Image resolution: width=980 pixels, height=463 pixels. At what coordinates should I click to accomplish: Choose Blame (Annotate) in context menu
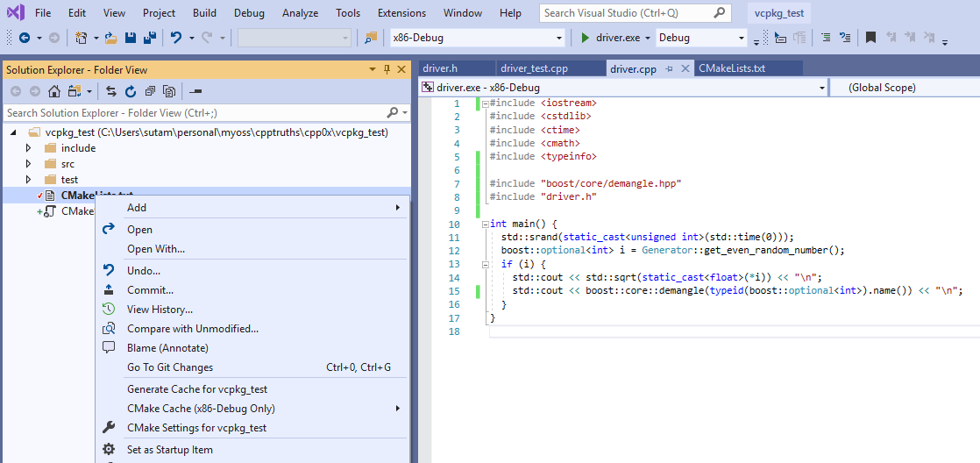[252, 348]
